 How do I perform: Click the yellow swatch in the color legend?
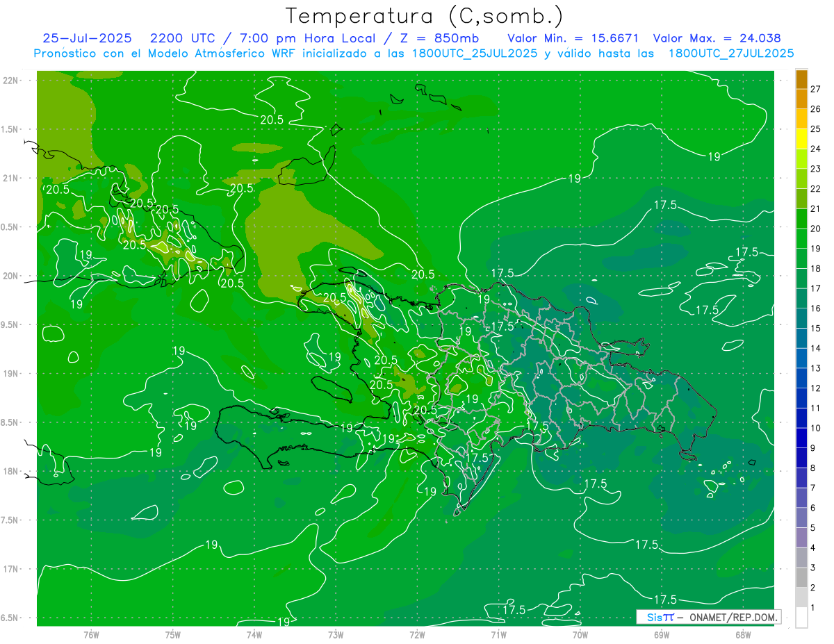801,138
